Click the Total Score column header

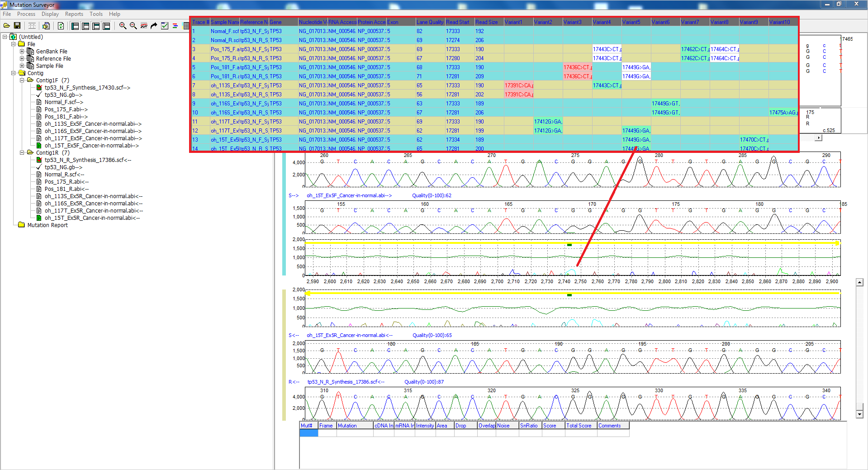(x=581, y=426)
